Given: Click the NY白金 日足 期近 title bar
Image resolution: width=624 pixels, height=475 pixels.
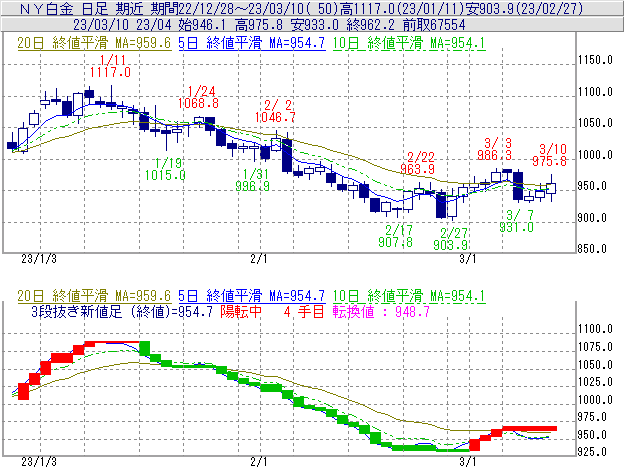Looking at the screenshot, I should pyautogui.click(x=312, y=8).
